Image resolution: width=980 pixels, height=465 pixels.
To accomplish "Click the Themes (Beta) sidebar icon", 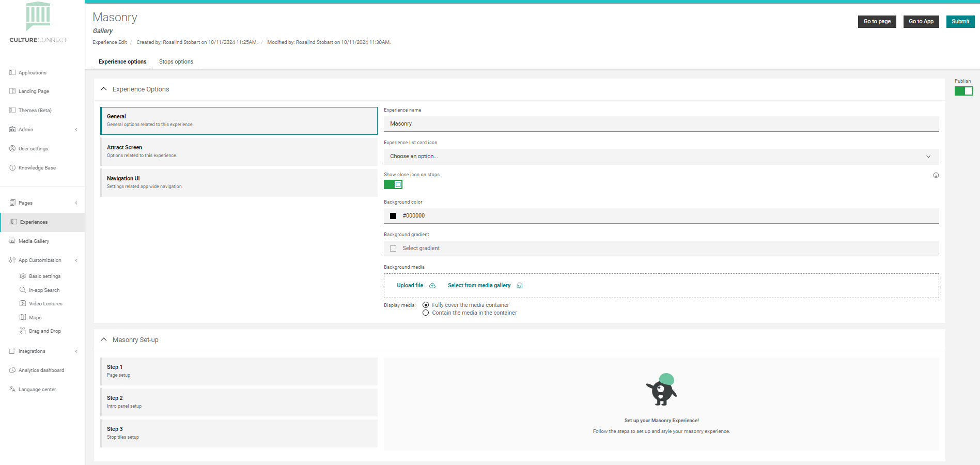I will point(12,110).
